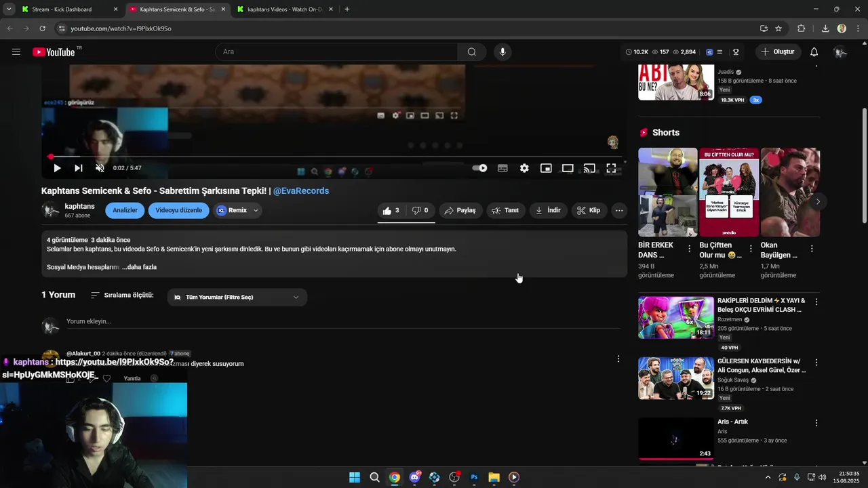This screenshot has height=488, width=868.
Task: Click into the Ara search box
Action: pos(336,52)
